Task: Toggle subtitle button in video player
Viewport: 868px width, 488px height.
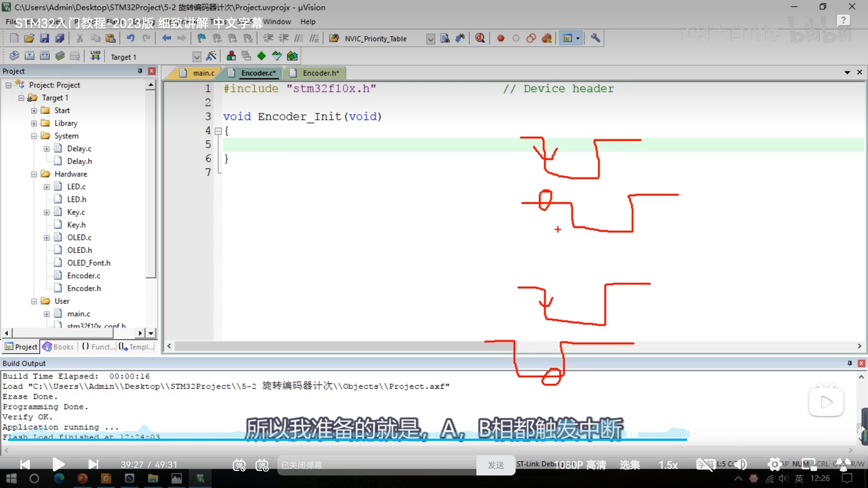Action: (705, 464)
